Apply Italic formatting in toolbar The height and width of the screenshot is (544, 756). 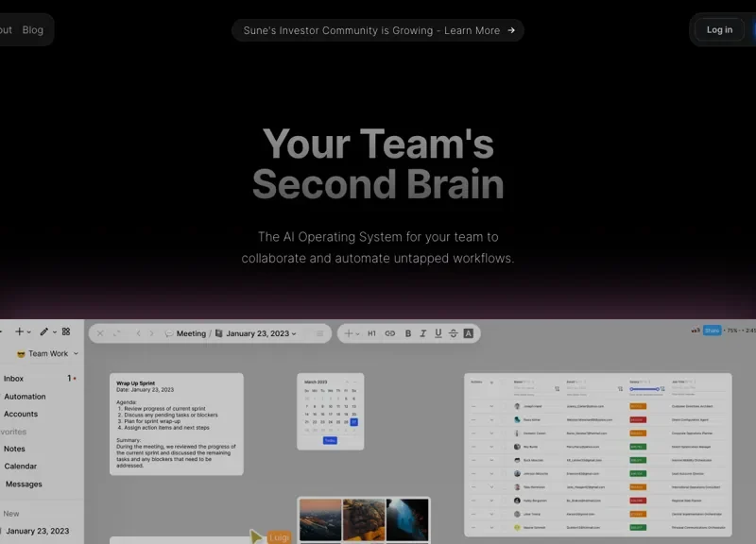click(422, 333)
